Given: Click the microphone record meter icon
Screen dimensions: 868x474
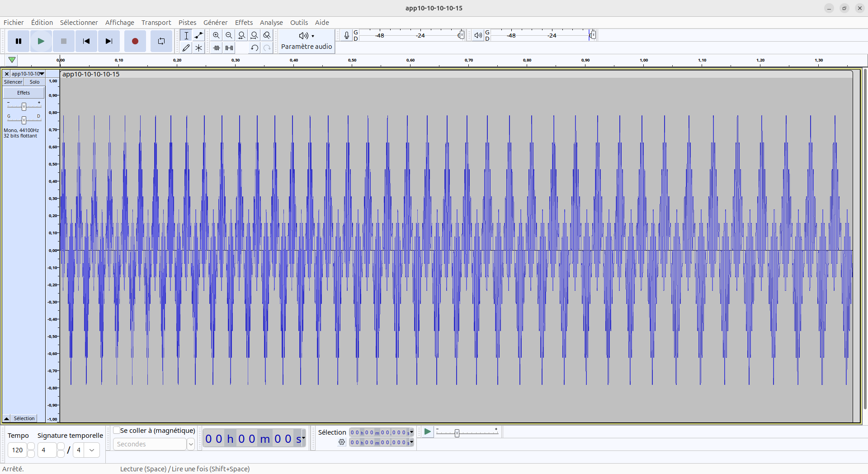Looking at the screenshot, I should pyautogui.click(x=346, y=35).
